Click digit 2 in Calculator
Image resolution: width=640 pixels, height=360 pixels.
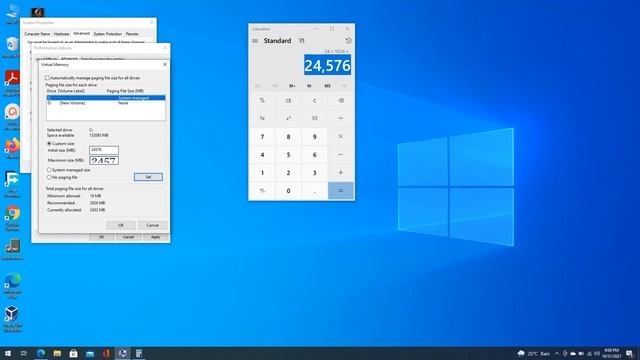288,173
